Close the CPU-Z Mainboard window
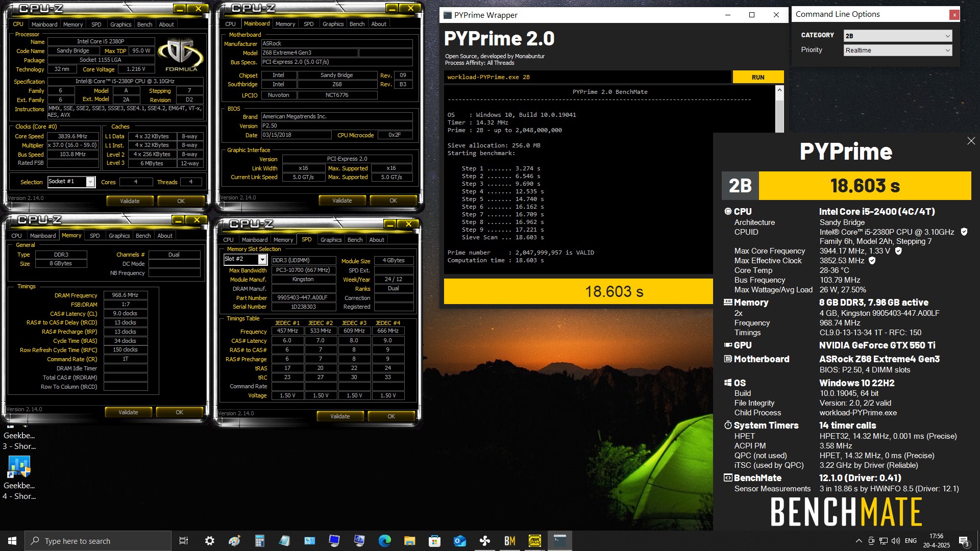This screenshot has height=551, width=980. (410, 8)
